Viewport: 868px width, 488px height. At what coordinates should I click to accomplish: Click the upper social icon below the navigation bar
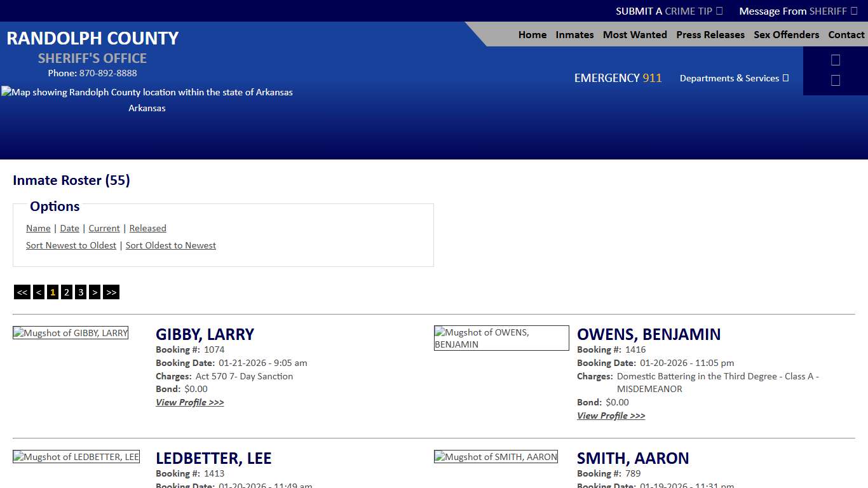(835, 59)
